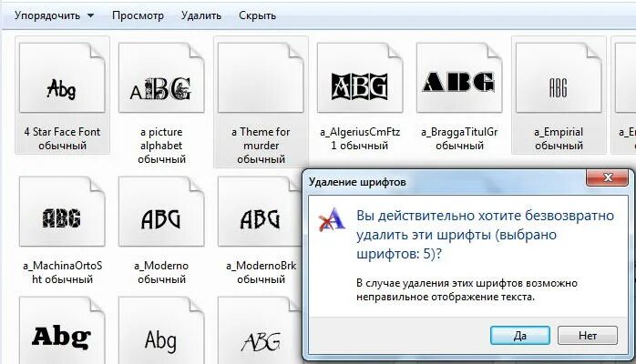The image size is (636, 364).
Task: Click the label a picture alphabet обычный
Action: coord(161,146)
